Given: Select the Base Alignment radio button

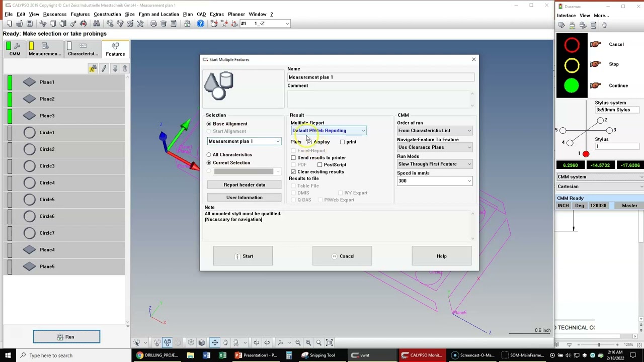Looking at the screenshot, I should pos(209,124).
